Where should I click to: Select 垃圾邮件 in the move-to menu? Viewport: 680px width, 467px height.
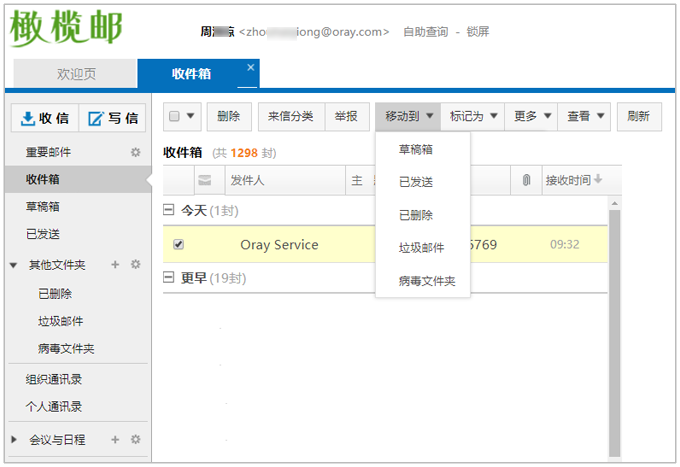coord(421,247)
